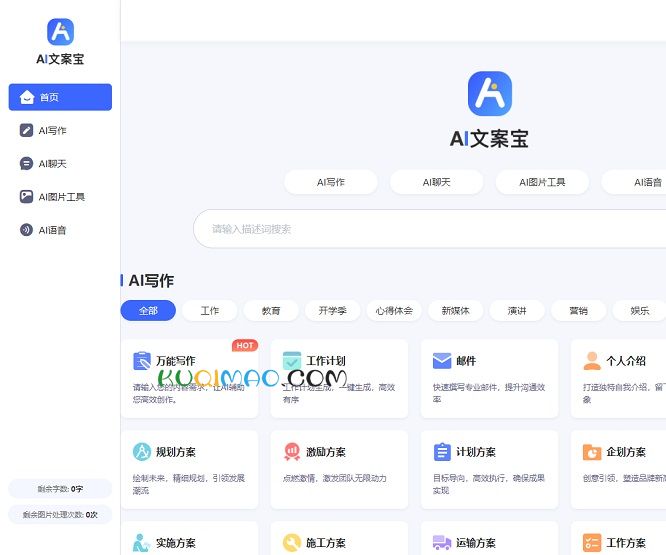Click the AI聊天 pill button under logo
Screen dimensions: 666x555
[437, 182]
